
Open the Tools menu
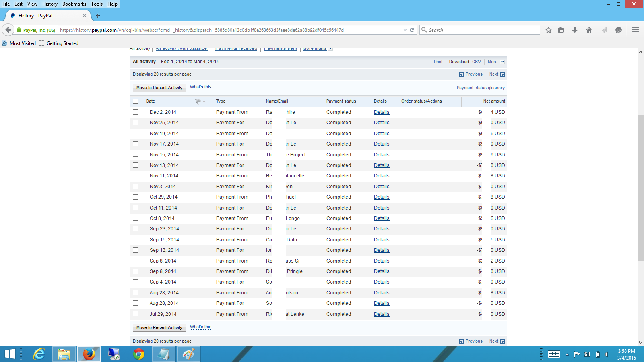(97, 4)
